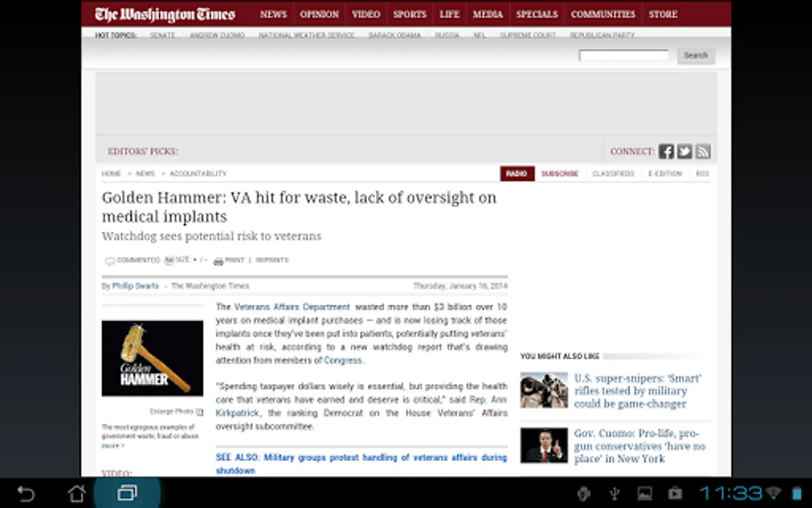The height and width of the screenshot is (508, 812).
Task: Tap the briefcase notification icon in system bar
Action: click(x=675, y=494)
